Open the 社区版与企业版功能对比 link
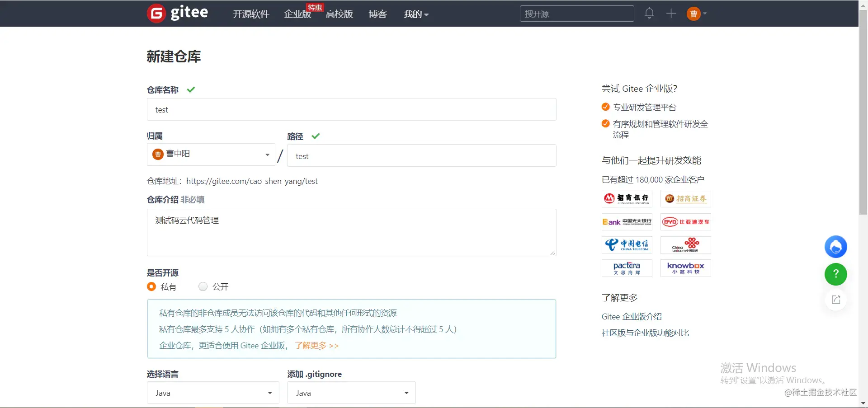This screenshot has width=868, height=408. [645, 333]
